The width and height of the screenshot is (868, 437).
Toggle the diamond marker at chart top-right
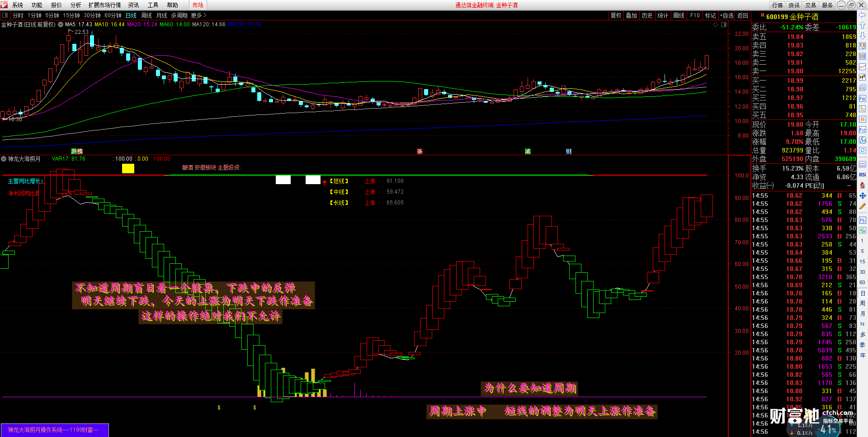715,25
